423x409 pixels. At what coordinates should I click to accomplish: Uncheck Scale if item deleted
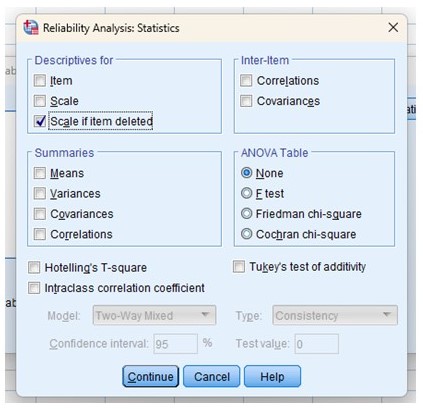pos(40,121)
